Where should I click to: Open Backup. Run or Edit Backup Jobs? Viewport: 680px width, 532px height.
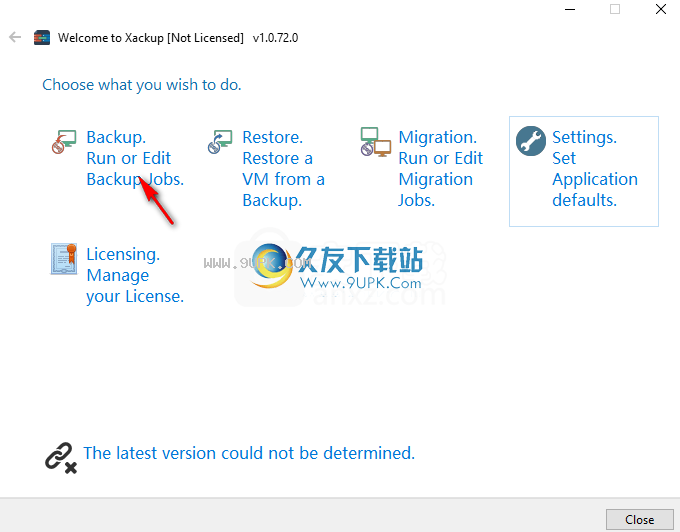pyautogui.click(x=135, y=158)
